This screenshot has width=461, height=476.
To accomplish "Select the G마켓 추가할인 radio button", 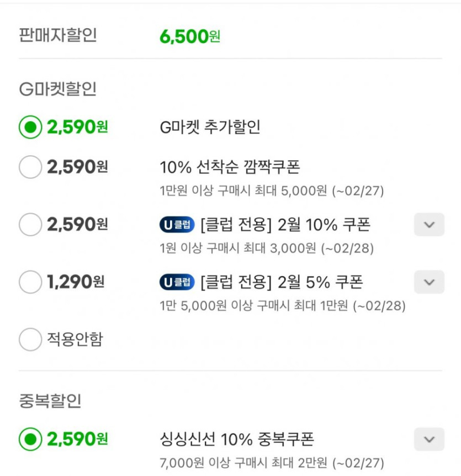I will coord(30,128).
